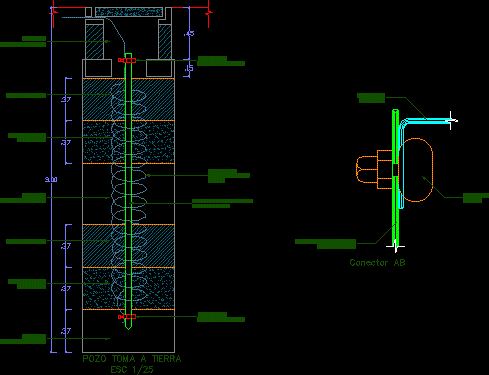Click the 'Conector AB' caption text
The height and width of the screenshot is (375, 489).
(x=377, y=263)
